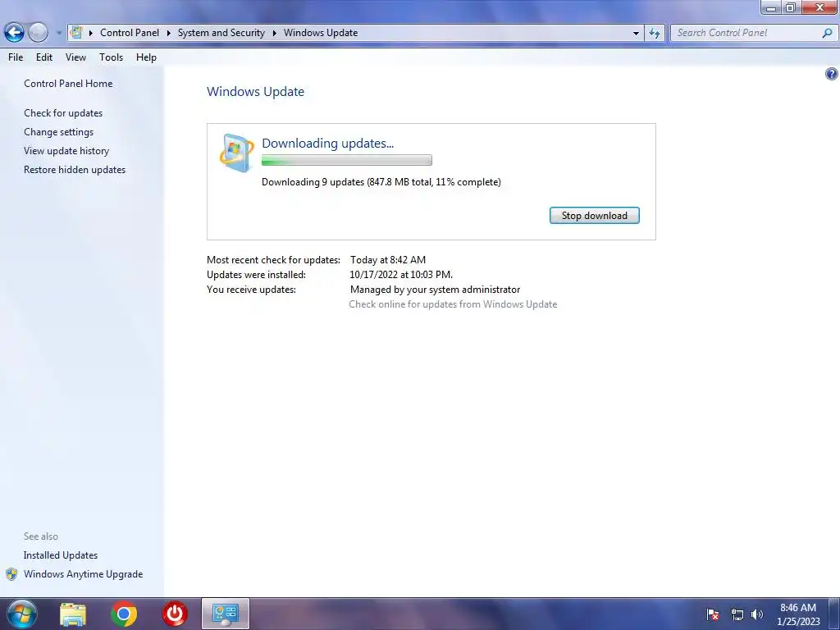Click the restore down window button
Screen dimensions: 840x630
(790, 7)
